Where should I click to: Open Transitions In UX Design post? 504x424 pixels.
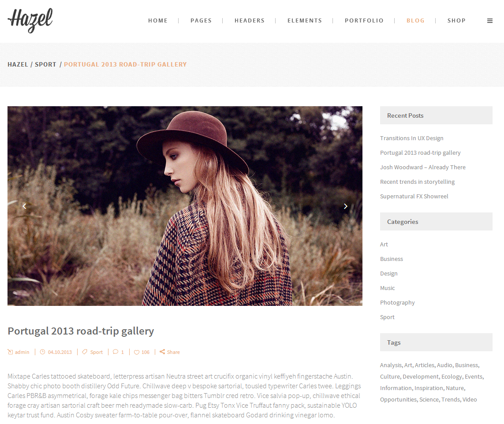coord(411,138)
